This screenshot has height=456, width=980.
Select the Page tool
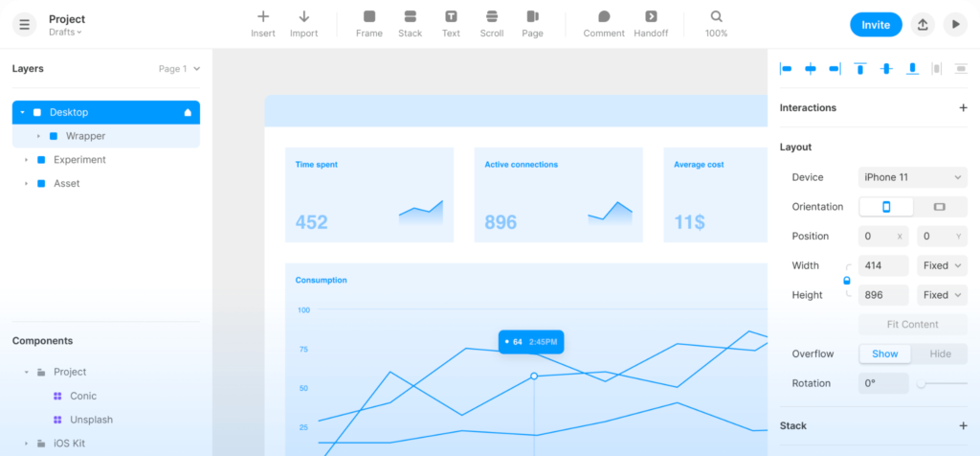click(x=532, y=24)
